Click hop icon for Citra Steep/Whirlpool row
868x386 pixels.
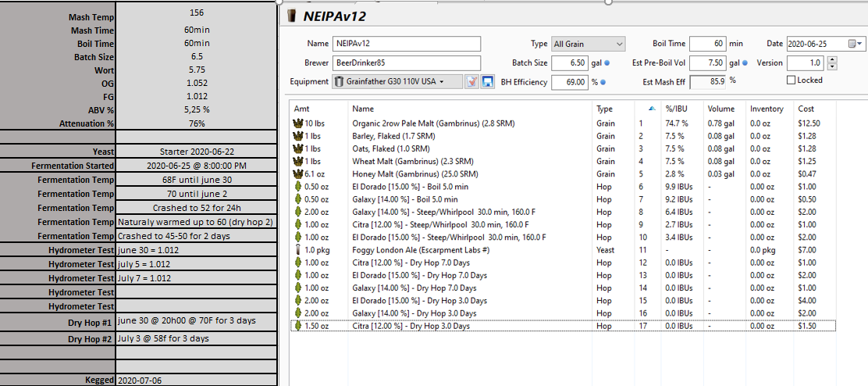(298, 225)
